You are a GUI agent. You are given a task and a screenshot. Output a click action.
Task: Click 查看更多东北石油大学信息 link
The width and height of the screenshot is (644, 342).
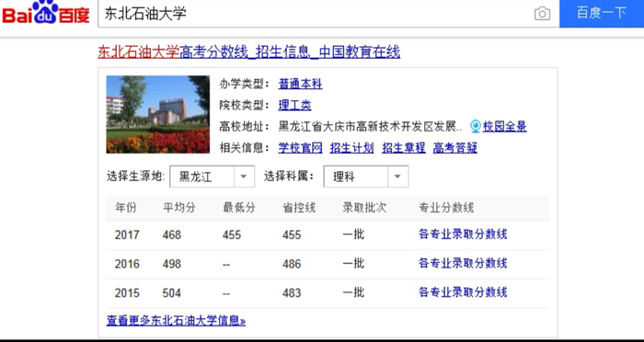(x=176, y=321)
